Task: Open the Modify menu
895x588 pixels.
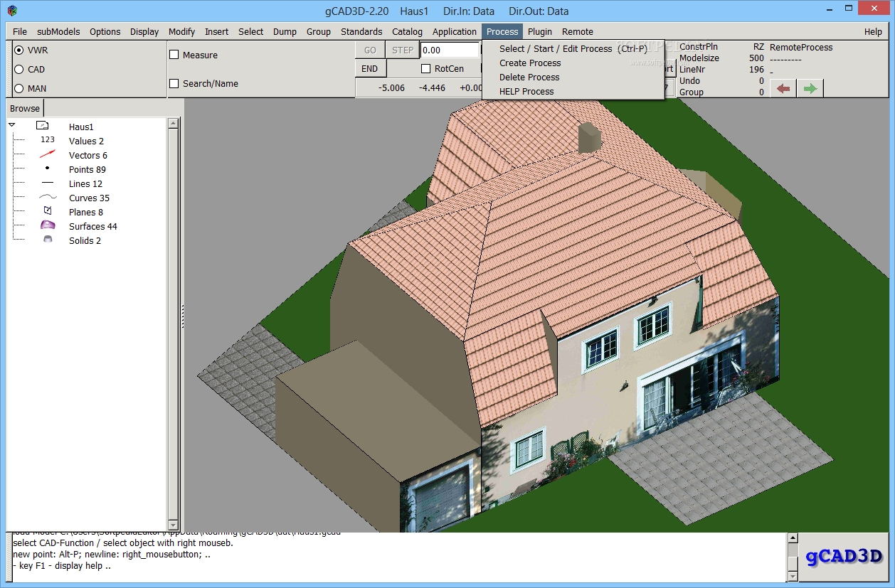Action: pyautogui.click(x=181, y=31)
